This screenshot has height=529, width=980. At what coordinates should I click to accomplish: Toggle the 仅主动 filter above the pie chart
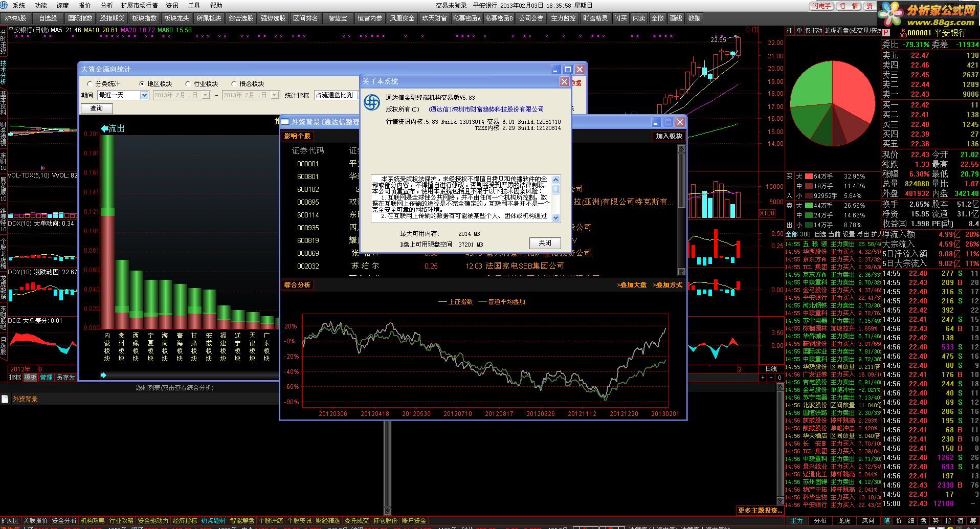pos(813,31)
